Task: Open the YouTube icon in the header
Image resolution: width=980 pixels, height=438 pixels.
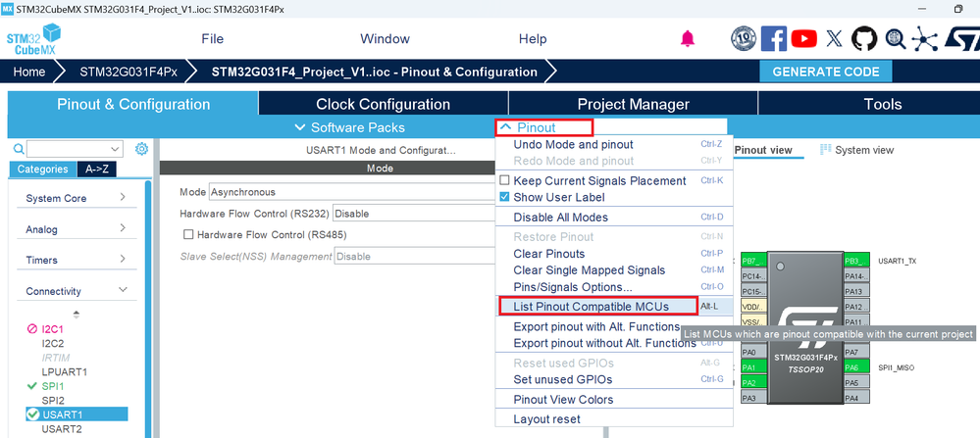Action: [803, 38]
